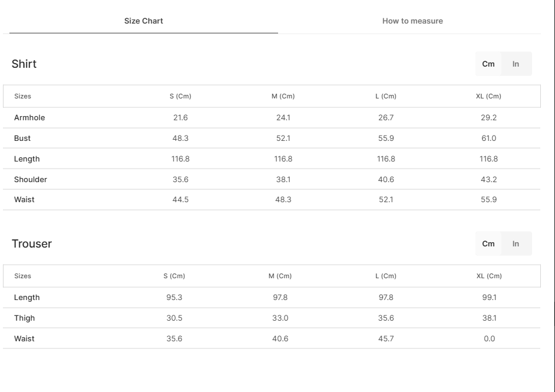555x392 pixels.
Task: Switch Shirt measurements to inches
Action: 516,64
